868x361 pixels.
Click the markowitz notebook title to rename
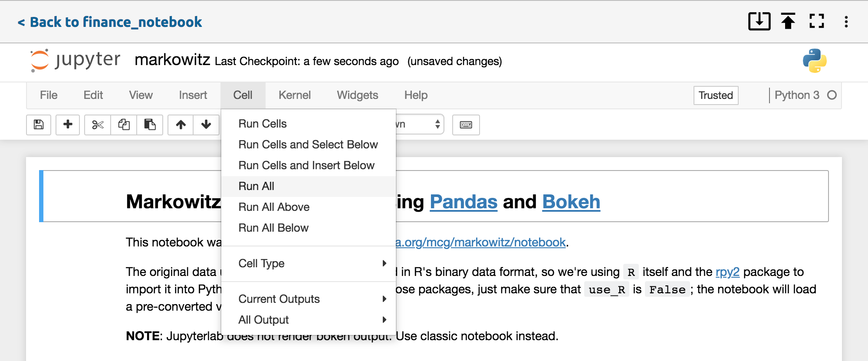coord(172,60)
